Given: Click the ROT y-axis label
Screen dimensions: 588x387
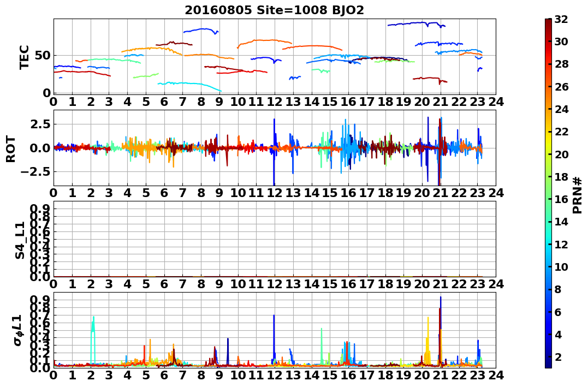Looking at the screenshot, I should coord(11,148).
